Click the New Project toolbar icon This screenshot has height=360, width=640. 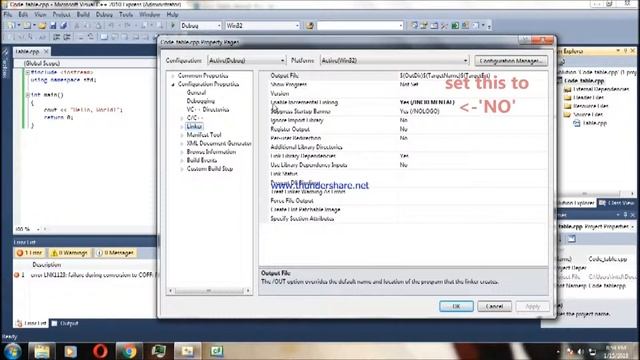click(11, 26)
